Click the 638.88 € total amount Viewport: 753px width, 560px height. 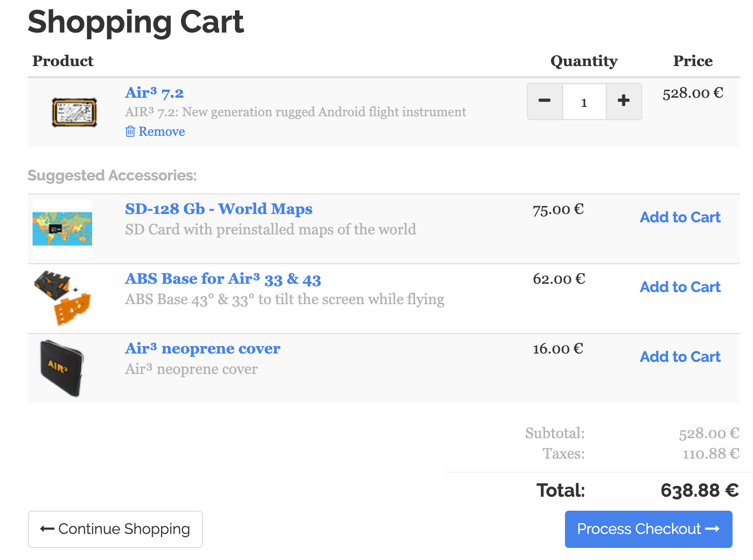coord(699,490)
